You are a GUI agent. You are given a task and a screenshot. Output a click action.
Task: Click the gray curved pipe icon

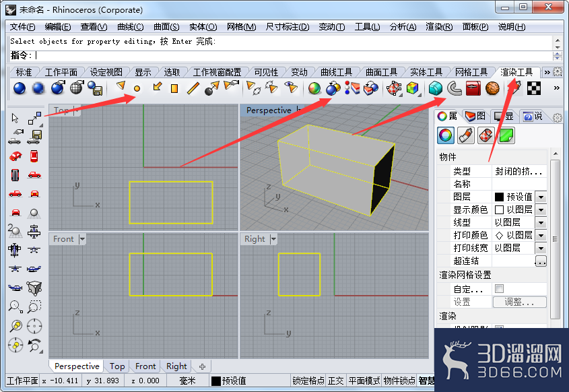coord(454,88)
